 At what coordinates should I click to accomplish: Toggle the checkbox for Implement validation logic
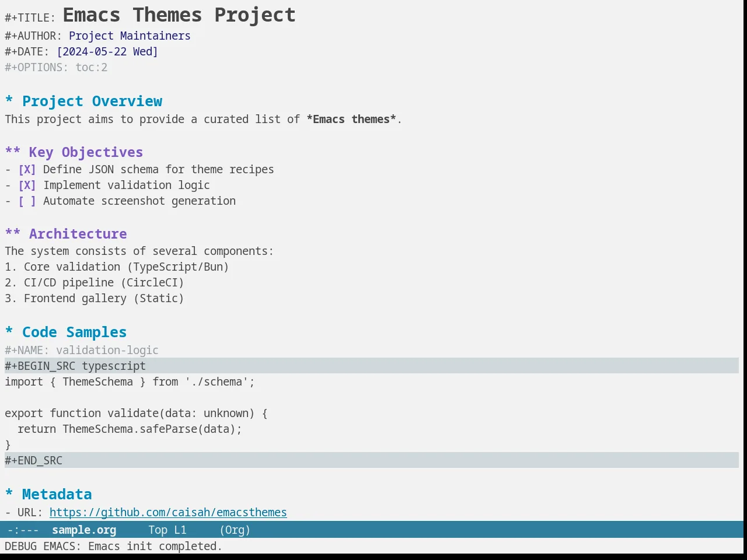tap(27, 185)
